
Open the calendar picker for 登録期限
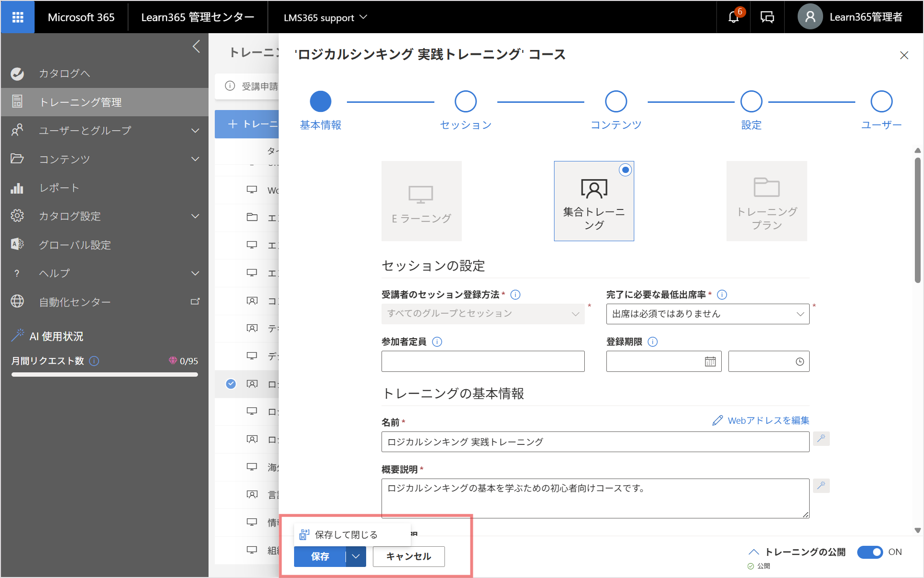click(x=710, y=361)
